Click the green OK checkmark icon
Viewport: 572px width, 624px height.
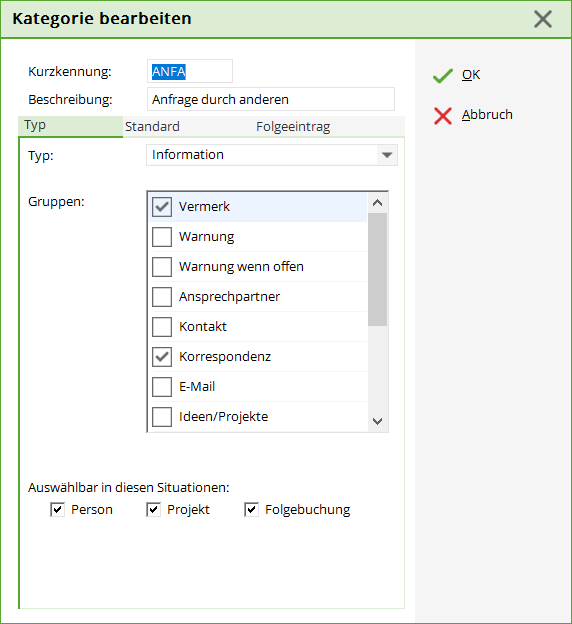coord(443,76)
